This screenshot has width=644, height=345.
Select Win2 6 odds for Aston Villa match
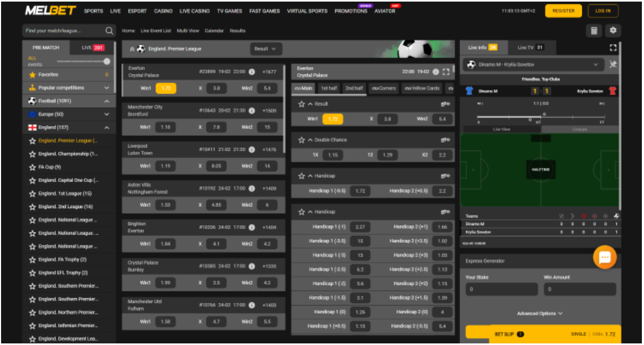pos(267,205)
